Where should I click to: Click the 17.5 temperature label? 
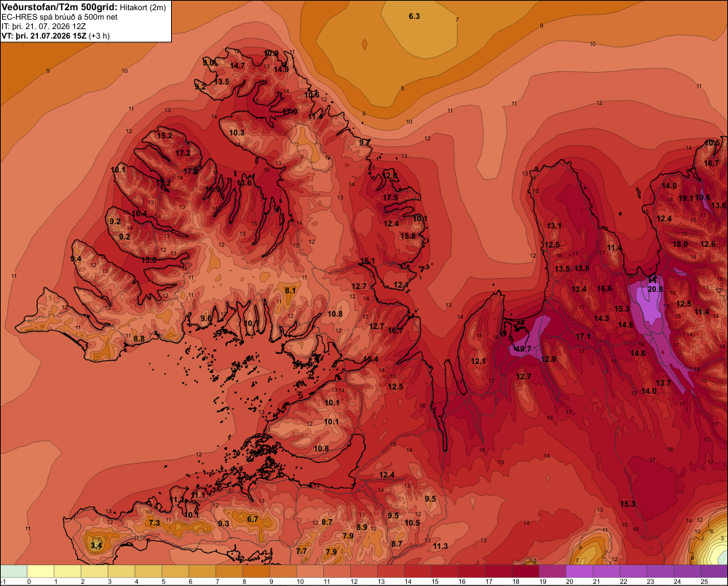pos(390,198)
